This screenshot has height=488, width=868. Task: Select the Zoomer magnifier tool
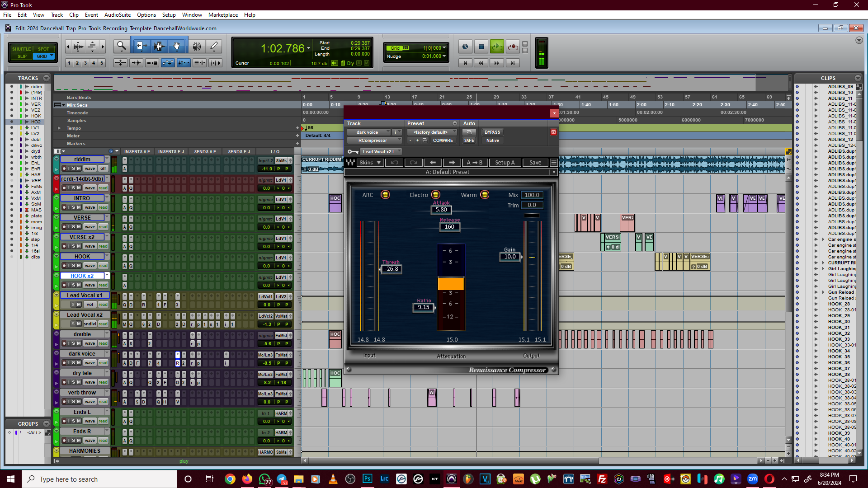pos(121,46)
